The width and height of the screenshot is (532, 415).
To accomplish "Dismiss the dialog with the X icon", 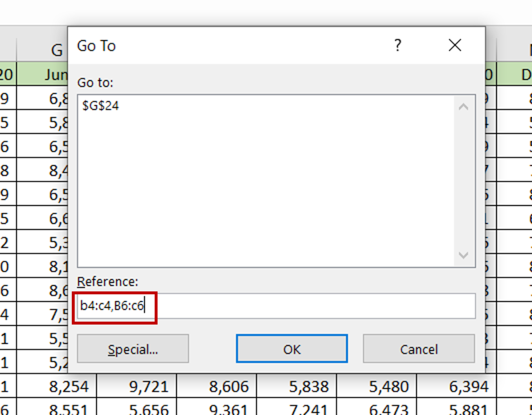I will 455,45.
